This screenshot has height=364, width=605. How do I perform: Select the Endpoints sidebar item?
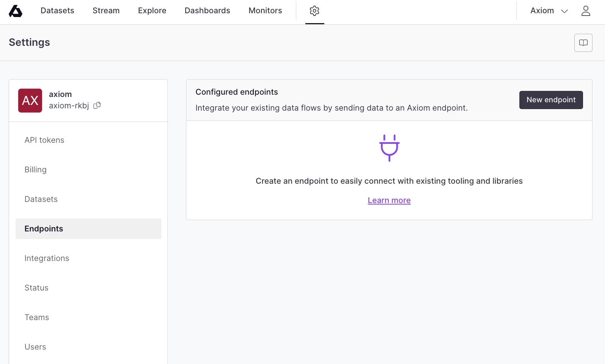click(88, 229)
